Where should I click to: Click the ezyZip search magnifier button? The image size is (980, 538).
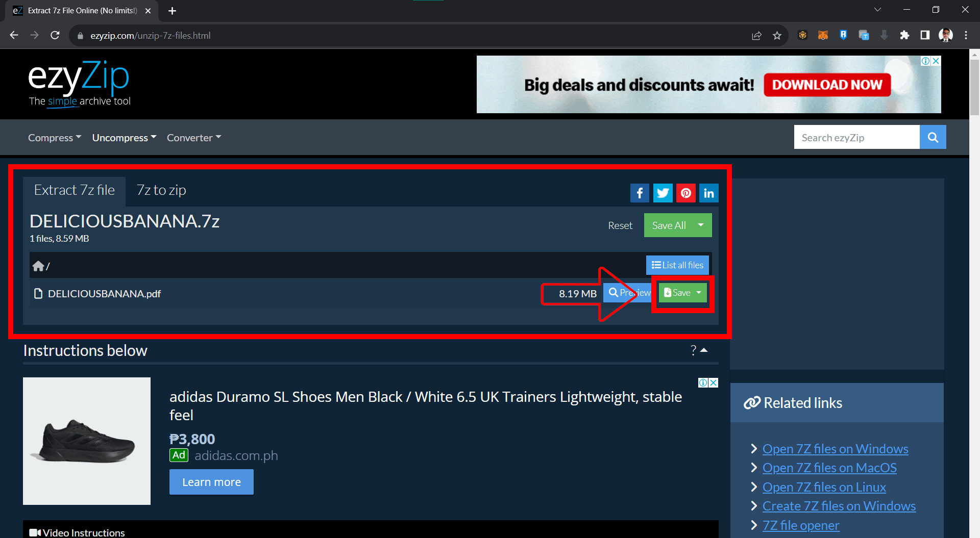933,137
